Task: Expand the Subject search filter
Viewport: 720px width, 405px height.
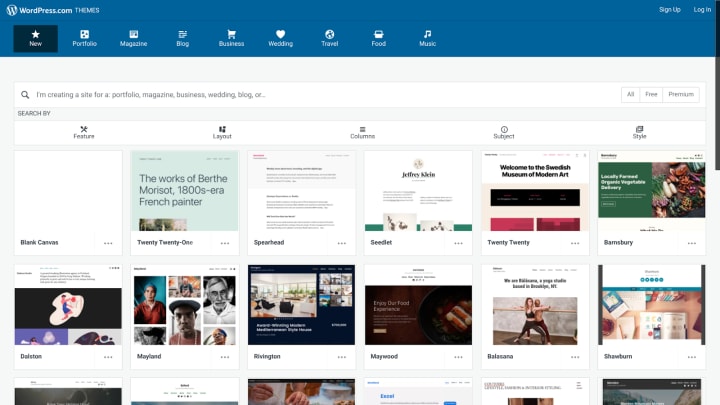Action: pyautogui.click(x=504, y=133)
